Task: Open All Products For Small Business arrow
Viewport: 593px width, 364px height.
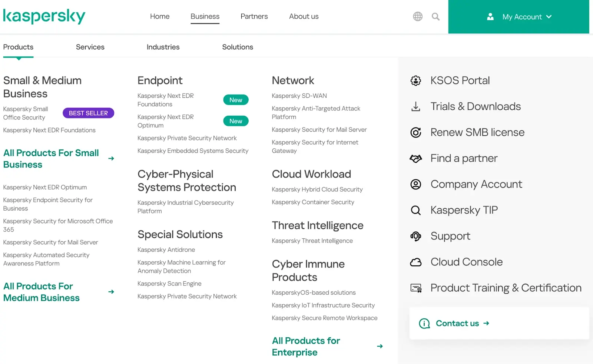Action: point(111,159)
